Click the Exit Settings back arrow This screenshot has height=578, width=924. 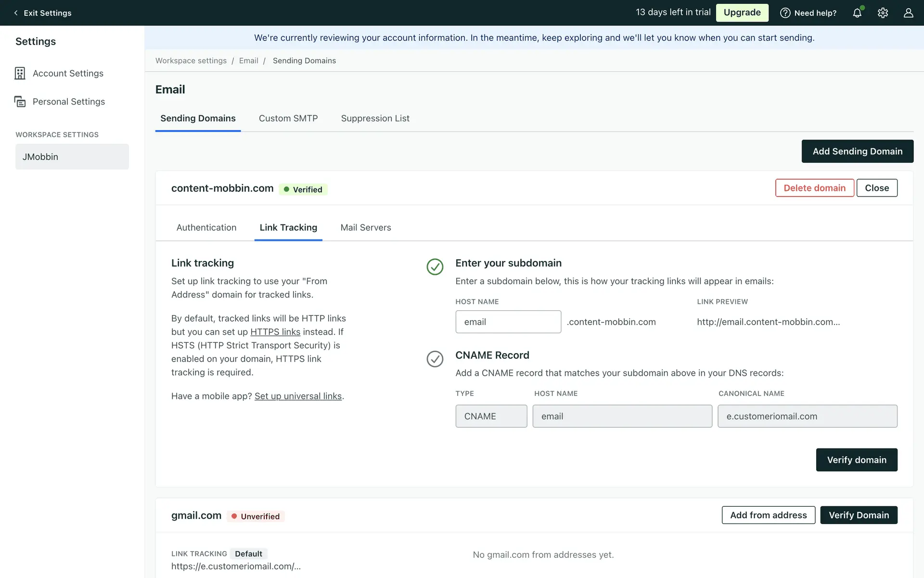tap(16, 13)
